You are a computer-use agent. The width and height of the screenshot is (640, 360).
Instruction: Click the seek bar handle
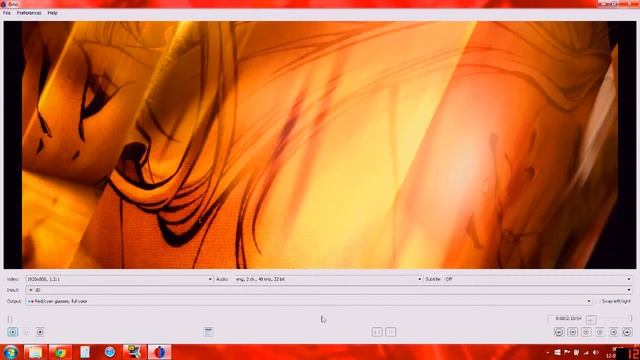10,319
